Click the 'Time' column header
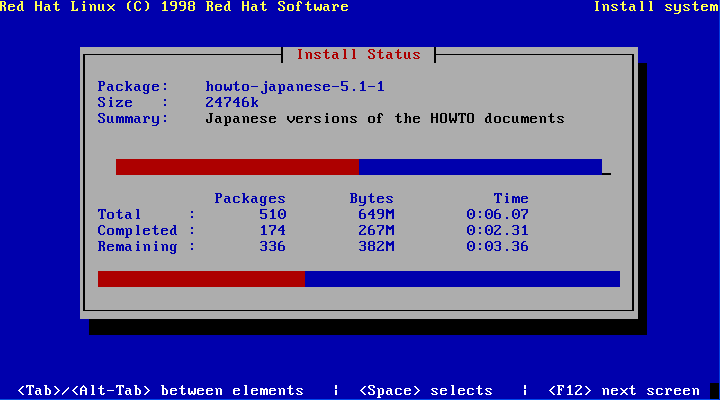 pos(511,198)
